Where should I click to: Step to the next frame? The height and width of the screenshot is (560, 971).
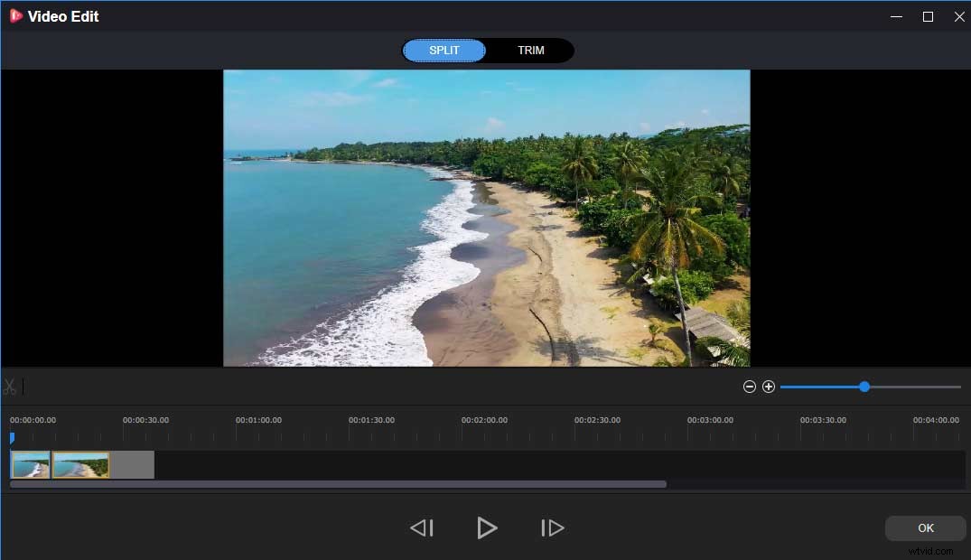552,527
